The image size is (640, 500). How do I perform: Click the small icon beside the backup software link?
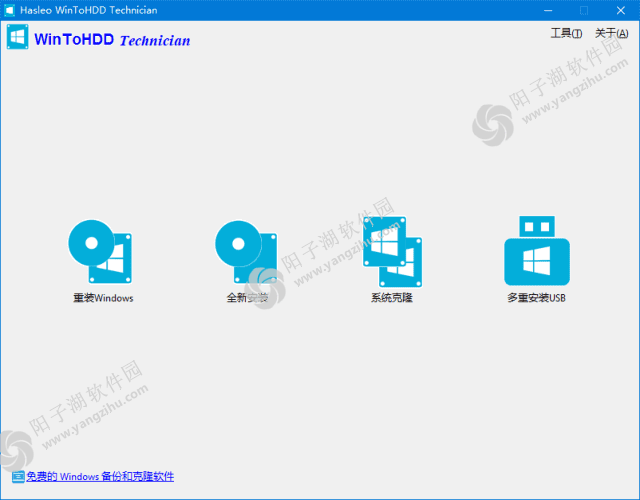tap(18, 477)
